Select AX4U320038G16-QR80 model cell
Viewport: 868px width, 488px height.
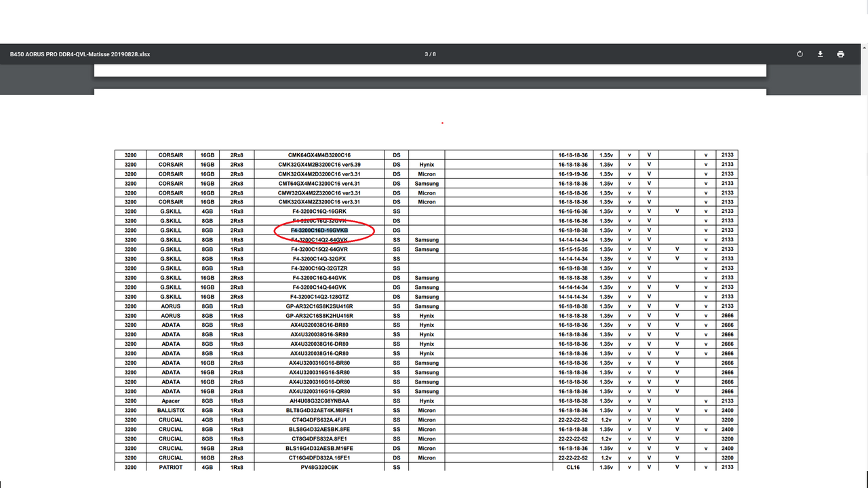(319, 354)
